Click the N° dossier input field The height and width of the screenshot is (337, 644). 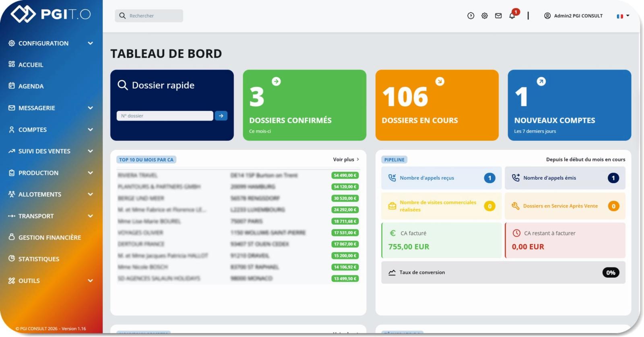pyautogui.click(x=165, y=116)
